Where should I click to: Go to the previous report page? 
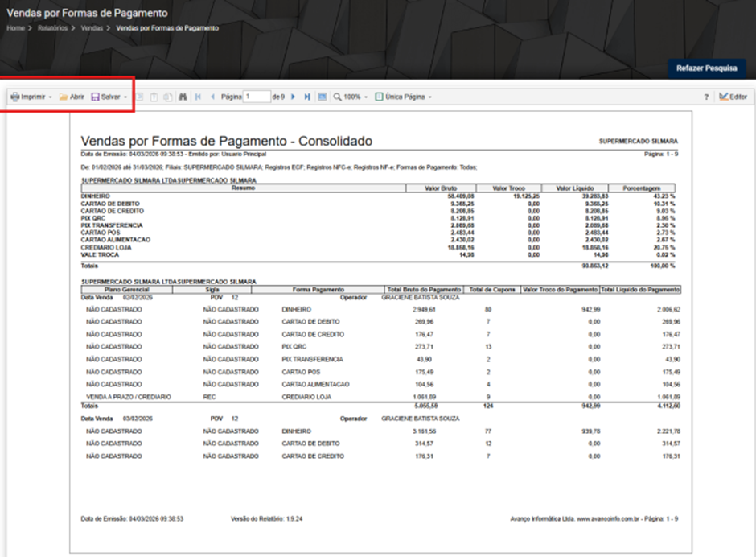212,97
